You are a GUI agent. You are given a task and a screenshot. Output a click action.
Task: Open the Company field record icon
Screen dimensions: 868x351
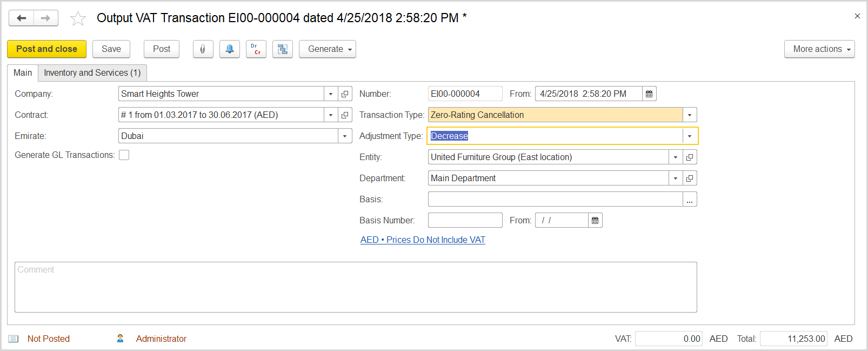(x=345, y=94)
